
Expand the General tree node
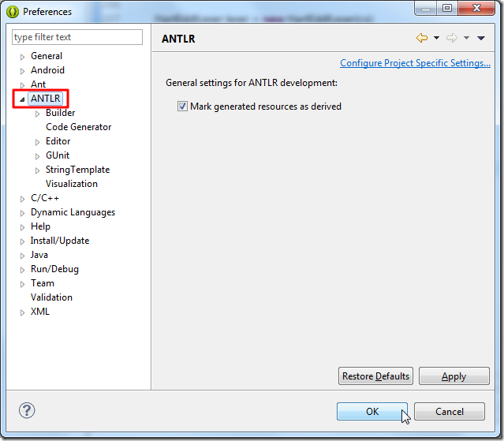pyautogui.click(x=22, y=57)
